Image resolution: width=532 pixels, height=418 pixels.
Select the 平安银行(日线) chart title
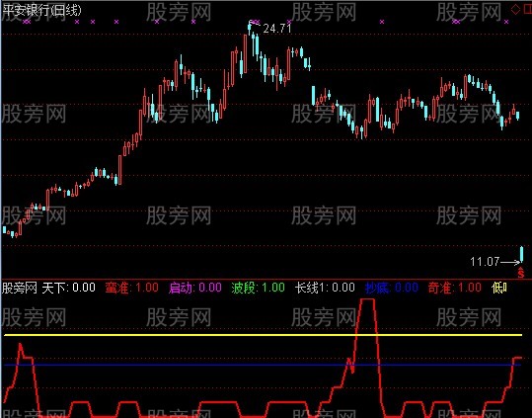pos(41,10)
